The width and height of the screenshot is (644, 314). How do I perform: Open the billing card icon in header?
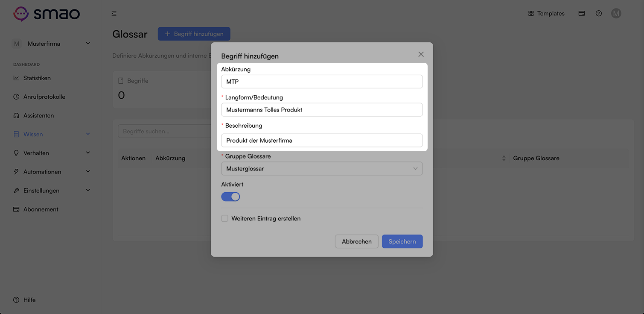tap(581, 14)
